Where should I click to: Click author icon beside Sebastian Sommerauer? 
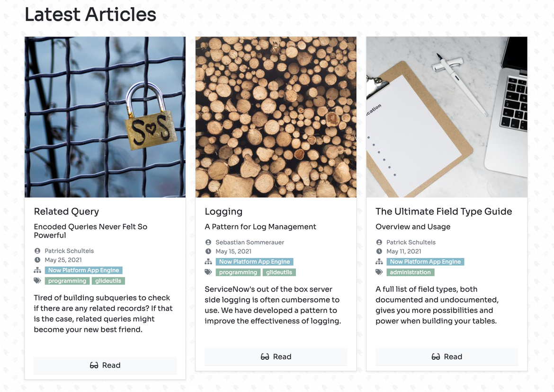[208, 242]
